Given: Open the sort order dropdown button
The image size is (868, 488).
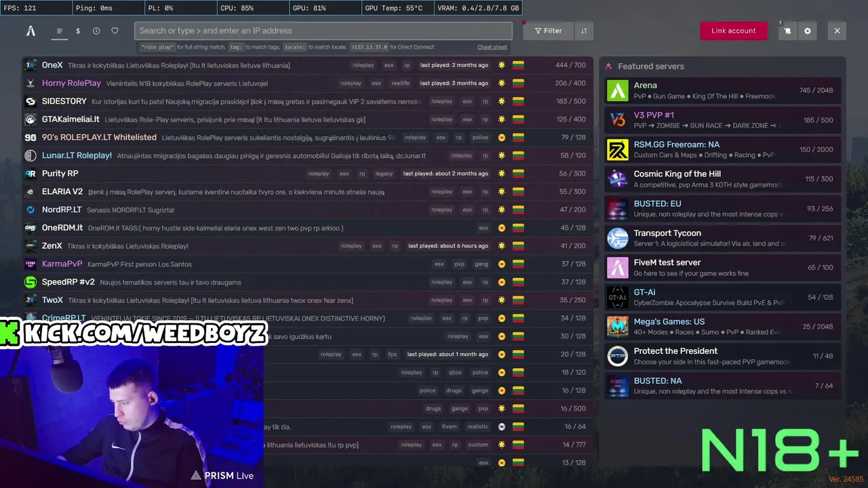Looking at the screenshot, I should pos(584,30).
